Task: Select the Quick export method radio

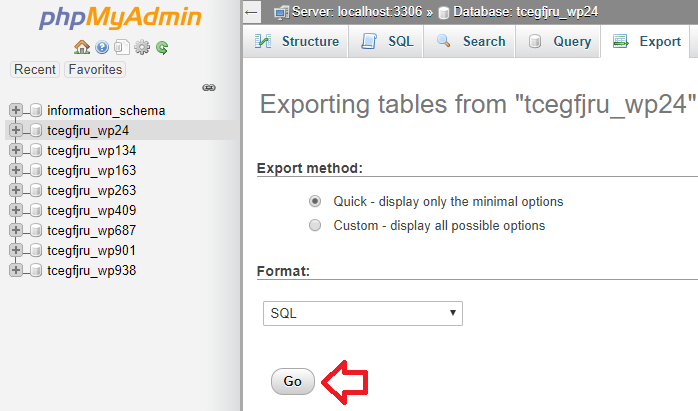Action: tap(315, 201)
